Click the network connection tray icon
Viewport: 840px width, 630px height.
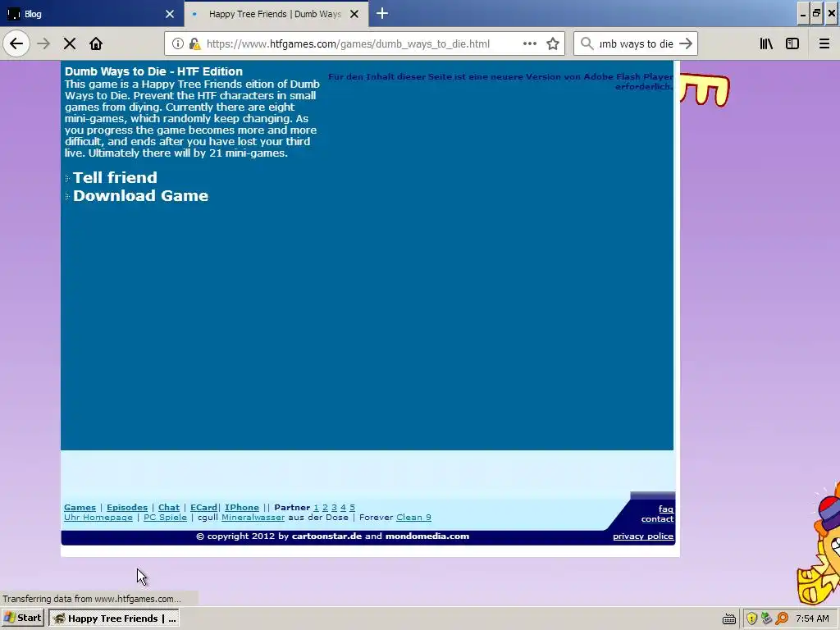767,619
